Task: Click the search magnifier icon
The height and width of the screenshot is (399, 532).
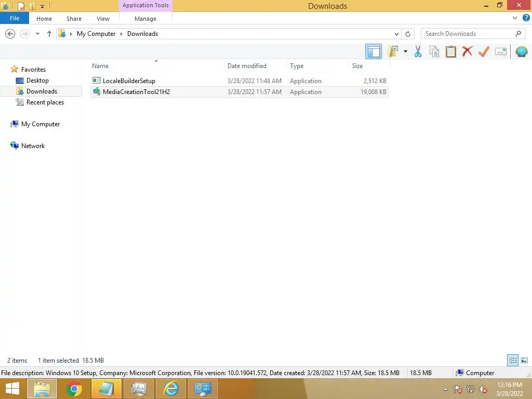Action: [x=518, y=34]
